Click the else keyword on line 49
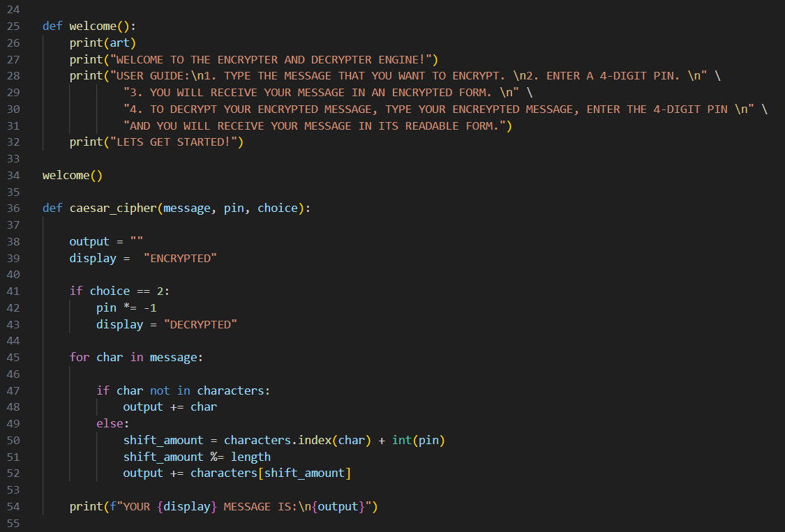The height and width of the screenshot is (532, 785). click(110, 423)
